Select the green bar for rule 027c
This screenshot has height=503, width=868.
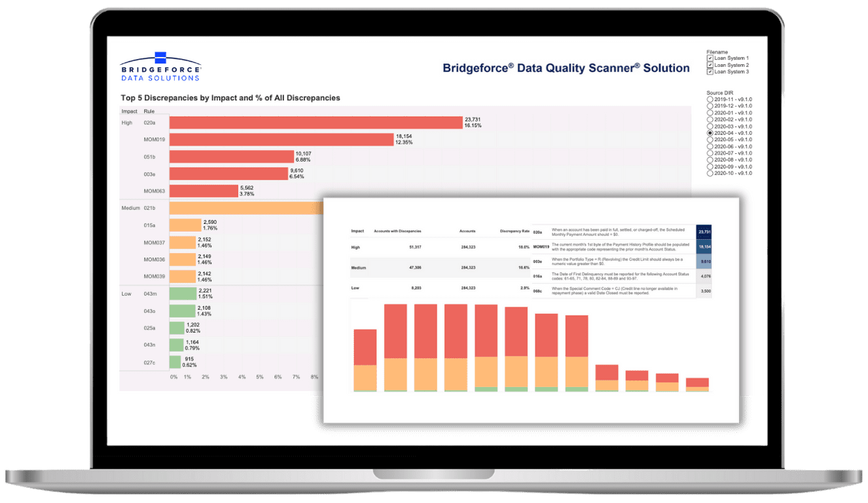pos(175,362)
